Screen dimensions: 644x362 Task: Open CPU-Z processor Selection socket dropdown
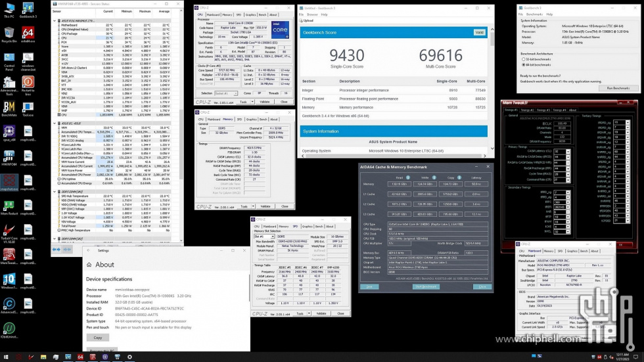(226, 93)
